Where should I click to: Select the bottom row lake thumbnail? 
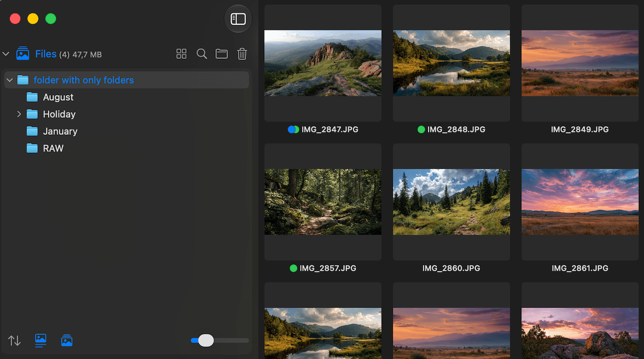coord(323,333)
